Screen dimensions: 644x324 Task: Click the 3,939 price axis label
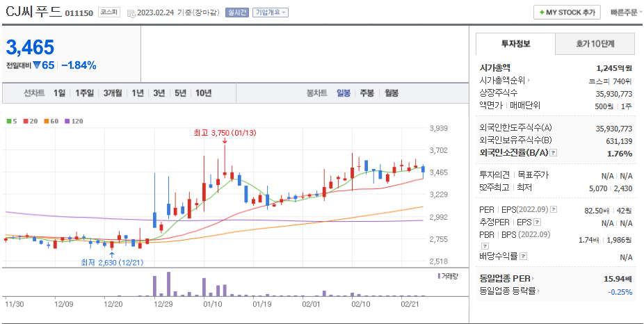[x=438, y=128]
